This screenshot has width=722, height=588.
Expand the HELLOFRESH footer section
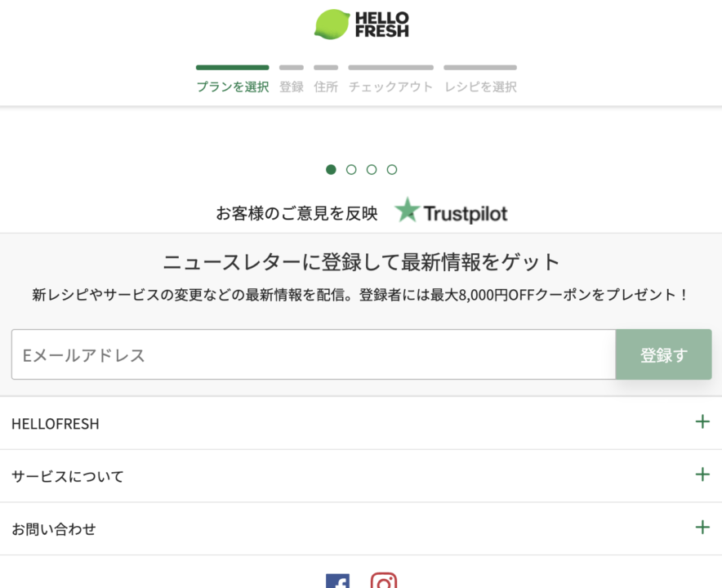click(x=702, y=422)
